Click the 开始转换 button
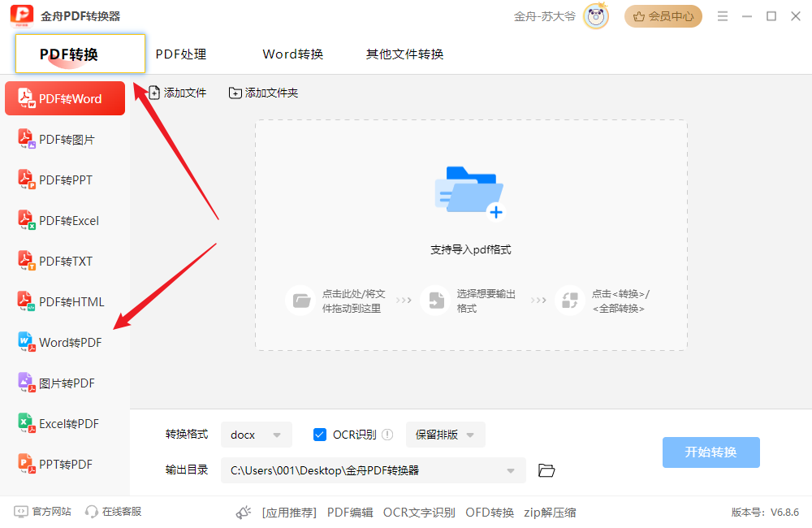The width and height of the screenshot is (812, 528). (x=711, y=452)
